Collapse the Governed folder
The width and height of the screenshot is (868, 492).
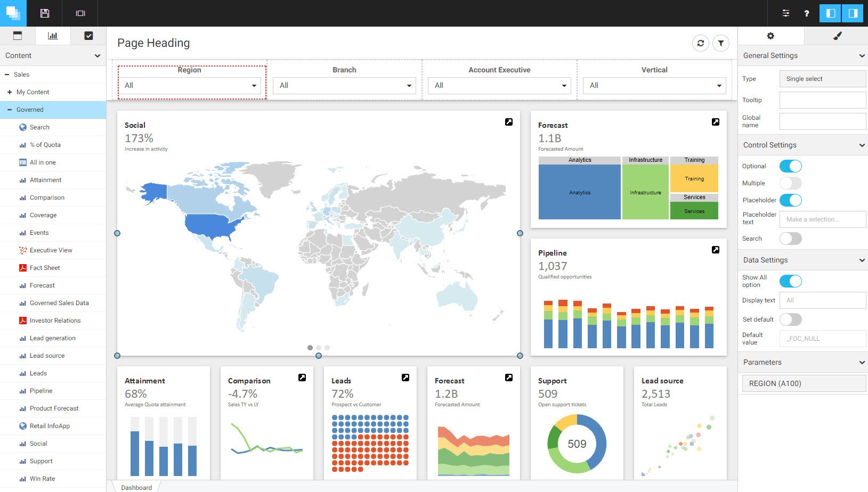click(10, 110)
